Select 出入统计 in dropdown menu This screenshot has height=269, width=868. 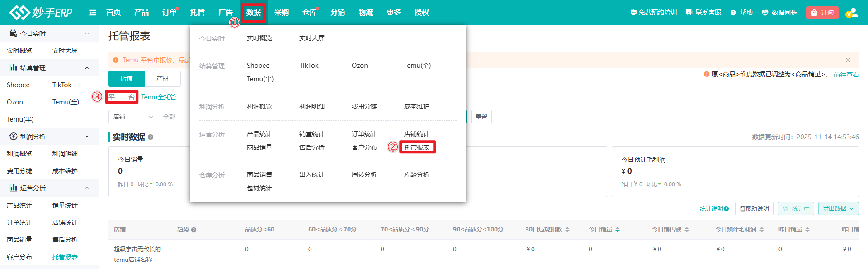[312, 175]
